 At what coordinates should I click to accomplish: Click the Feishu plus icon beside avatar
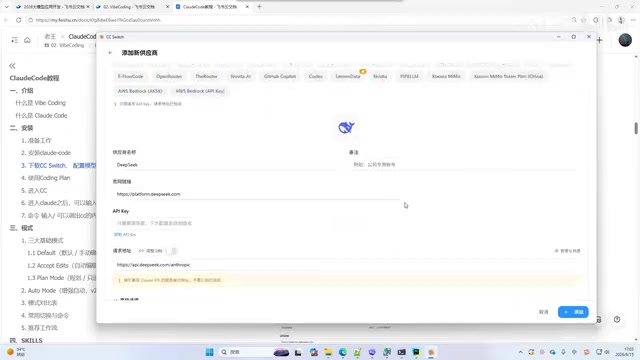[x=600, y=40]
